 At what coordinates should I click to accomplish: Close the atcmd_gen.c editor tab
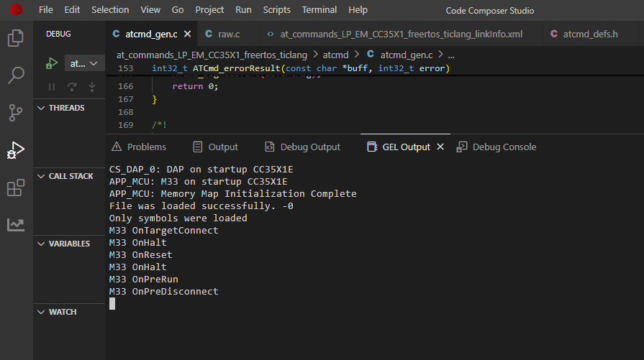pyautogui.click(x=188, y=34)
